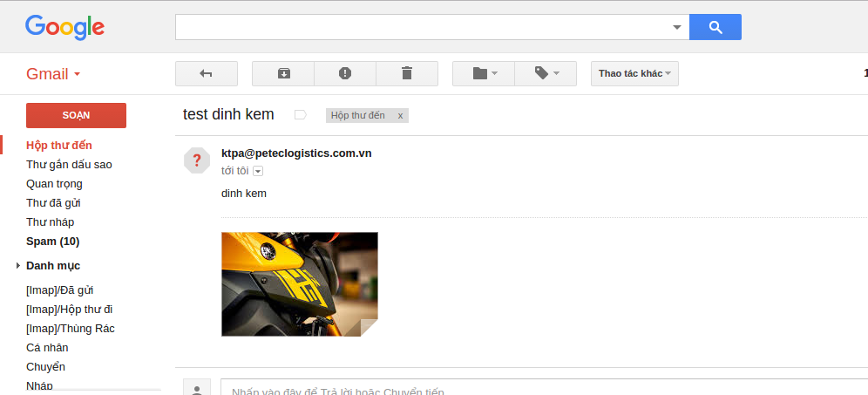This screenshot has height=395, width=868.
Task: Open search options dropdown arrow
Action: coord(676,27)
